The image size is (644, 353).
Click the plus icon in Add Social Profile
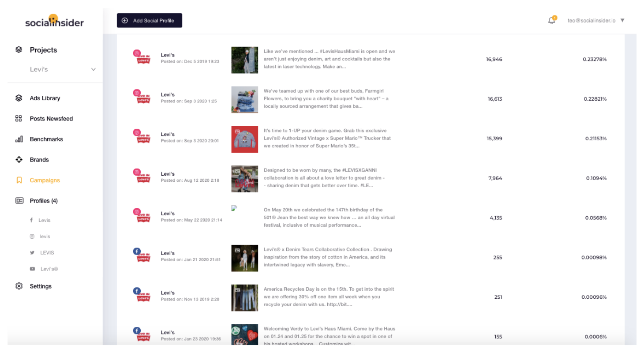coord(125,20)
